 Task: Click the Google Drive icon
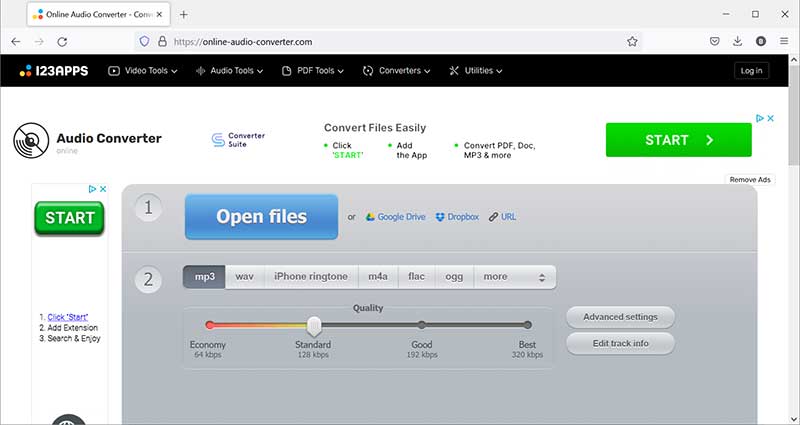pyautogui.click(x=370, y=217)
